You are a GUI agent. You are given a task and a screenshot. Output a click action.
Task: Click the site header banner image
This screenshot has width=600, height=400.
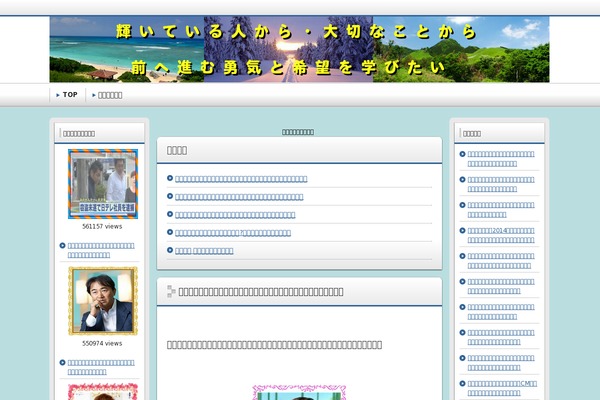coord(300,49)
